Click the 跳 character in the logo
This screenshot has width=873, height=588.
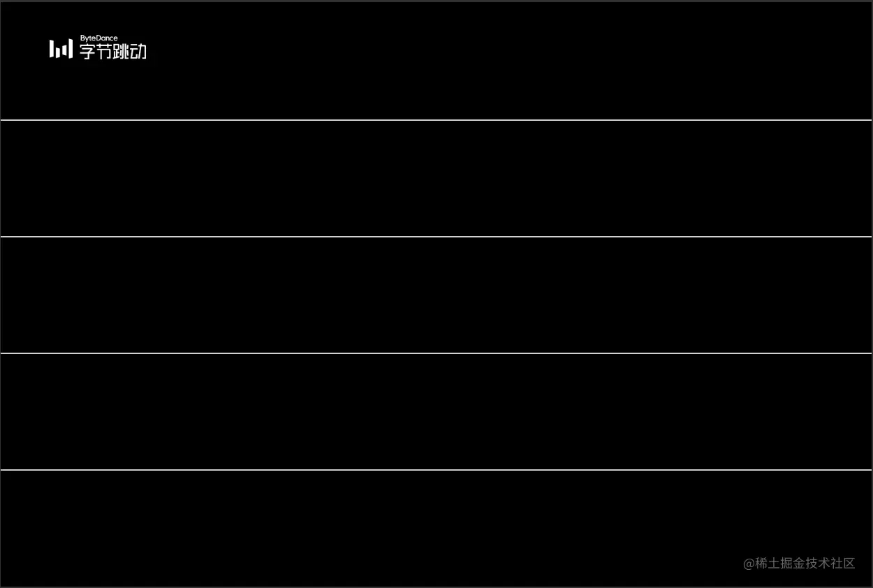122,52
